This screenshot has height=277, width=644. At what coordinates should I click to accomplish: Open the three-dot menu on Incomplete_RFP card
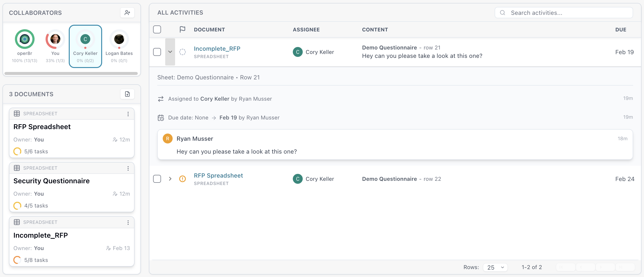128,222
